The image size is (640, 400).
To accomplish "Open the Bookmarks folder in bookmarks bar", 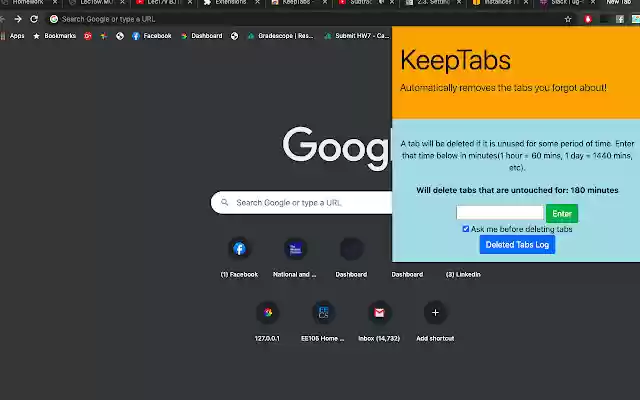I will click(x=55, y=36).
